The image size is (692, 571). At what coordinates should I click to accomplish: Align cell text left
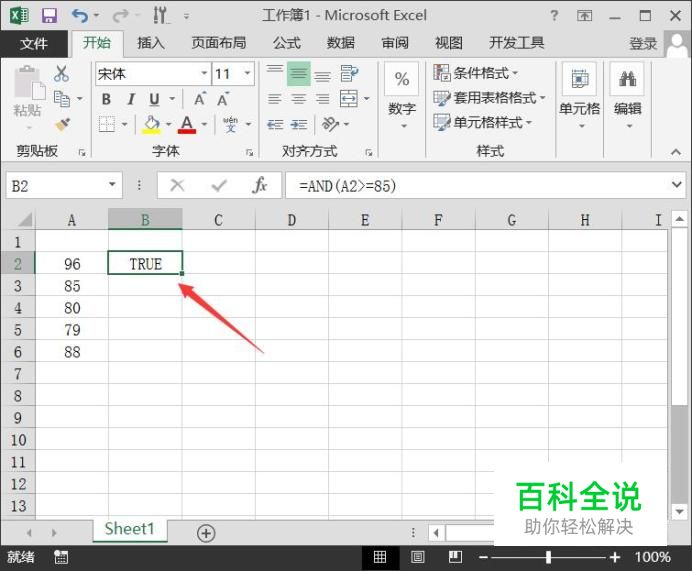click(275, 99)
